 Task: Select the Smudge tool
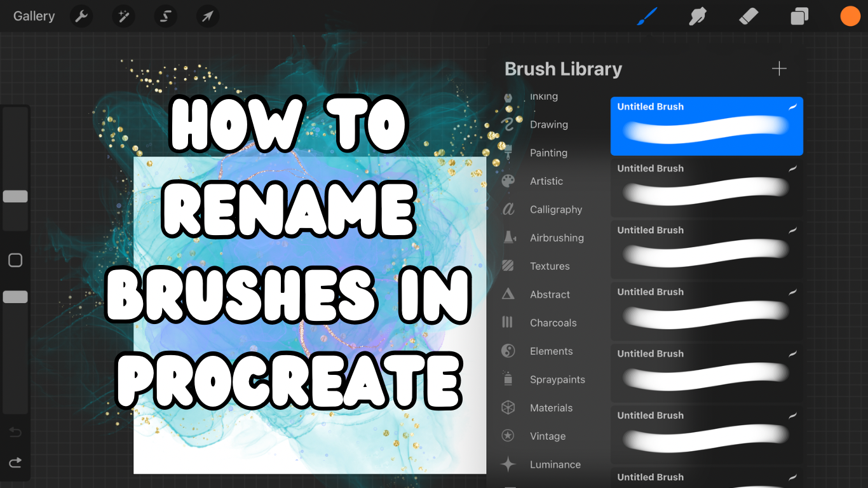697,16
